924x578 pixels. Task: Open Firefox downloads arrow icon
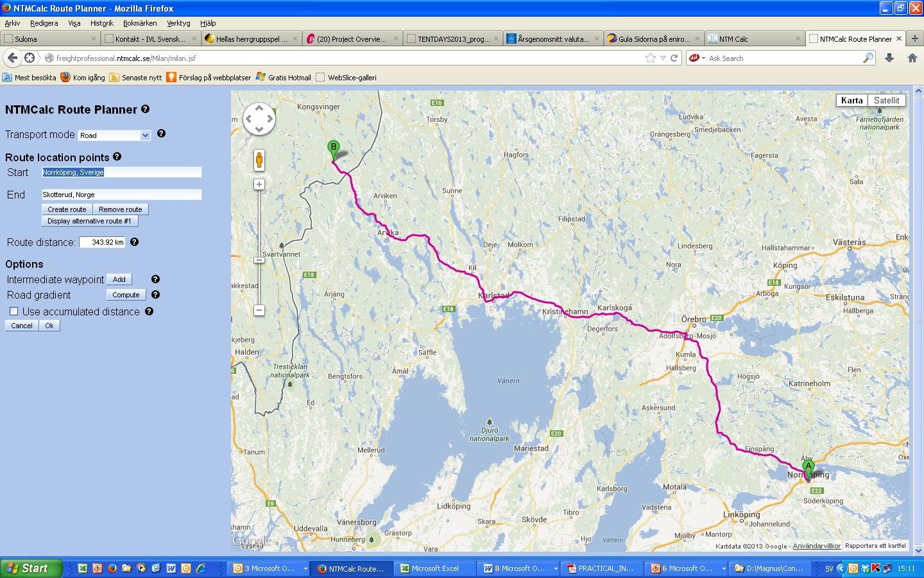[889, 58]
